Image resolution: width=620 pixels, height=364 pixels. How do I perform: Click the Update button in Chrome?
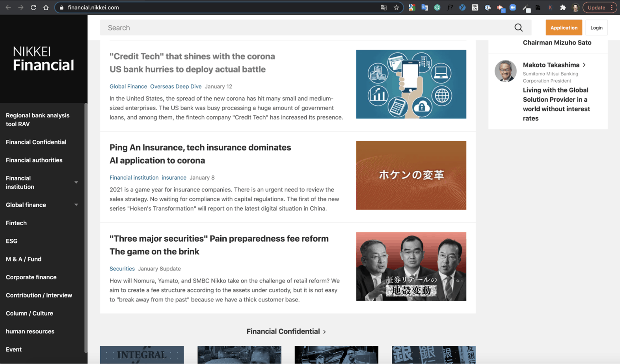click(600, 7)
